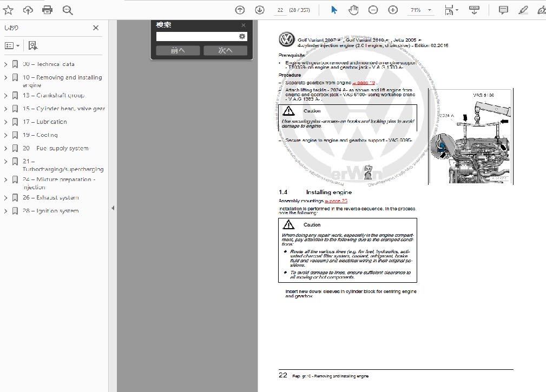Image resolution: width=546 pixels, height=392 pixels.
Task: Click the 前へ previous result button
Action: [x=178, y=50]
